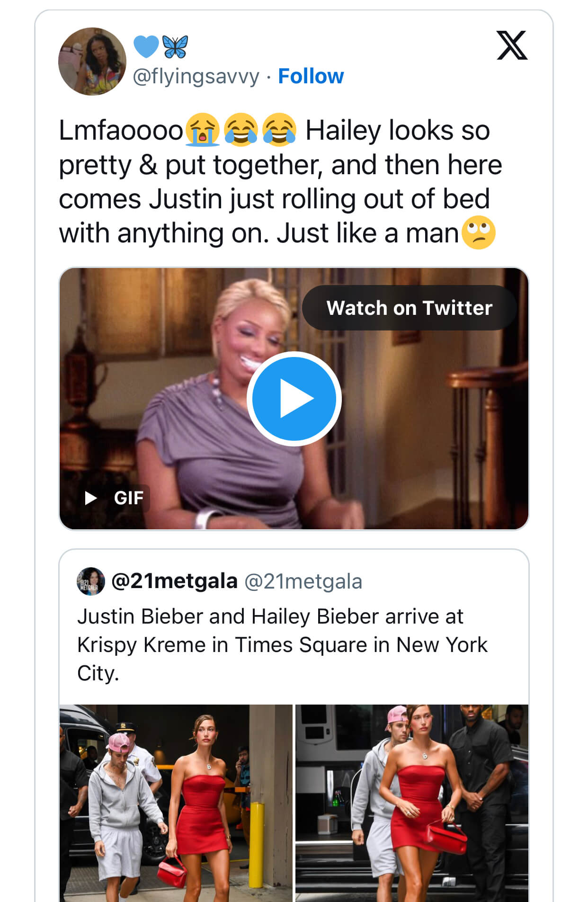Click the eye-roll emoji in tweet
588x902 pixels.
(x=478, y=233)
